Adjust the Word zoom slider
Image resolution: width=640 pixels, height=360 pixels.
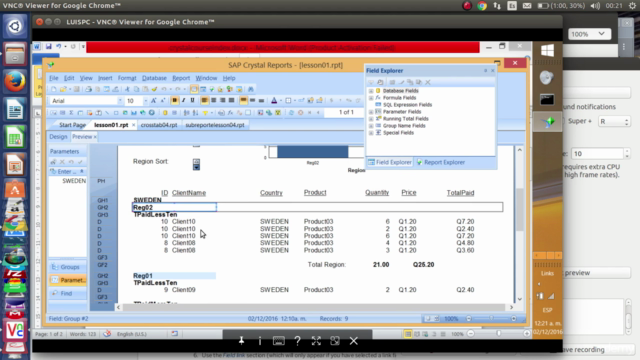pyautogui.click(x=498, y=334)
